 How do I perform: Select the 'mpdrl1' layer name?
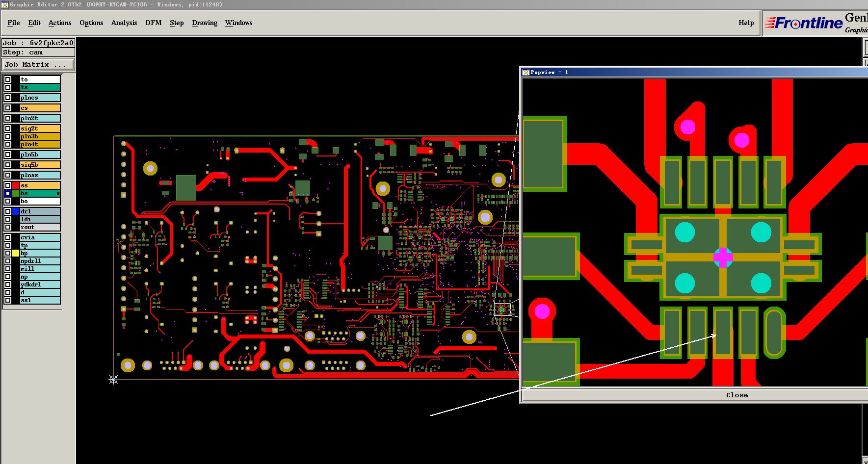(40, 261)
